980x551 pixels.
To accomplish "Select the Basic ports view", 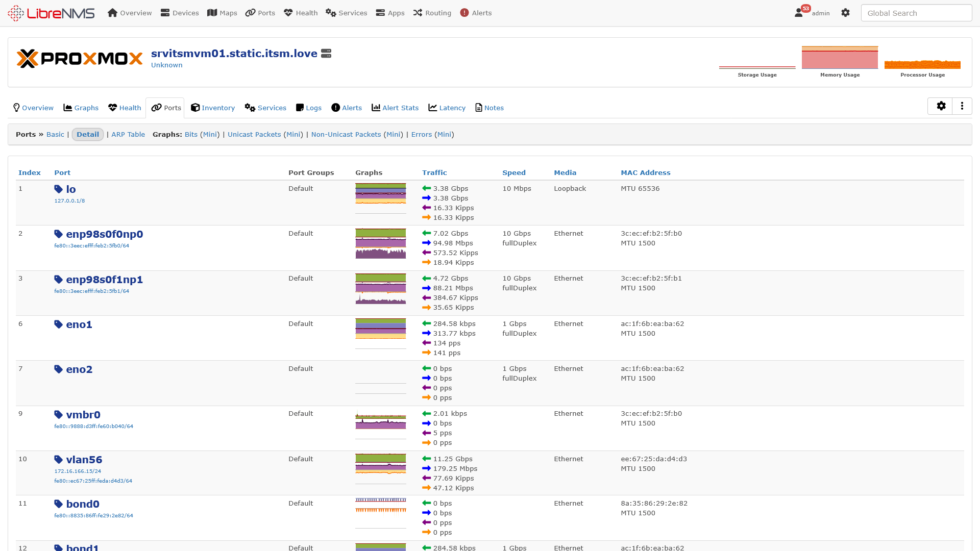I will (x=55, y=135).
